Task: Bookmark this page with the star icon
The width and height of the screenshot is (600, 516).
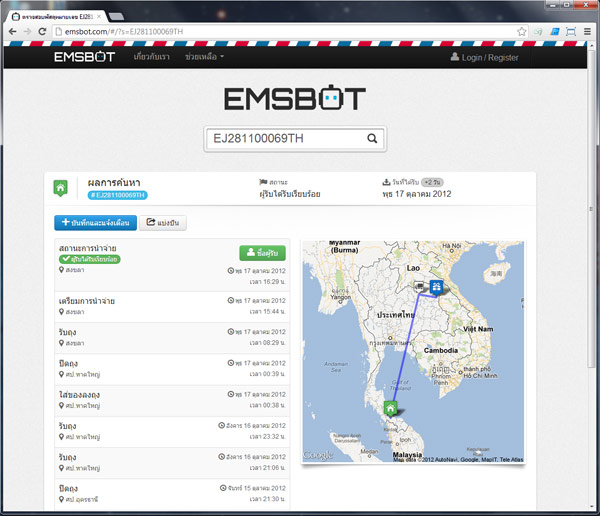Action: [521, 32]
